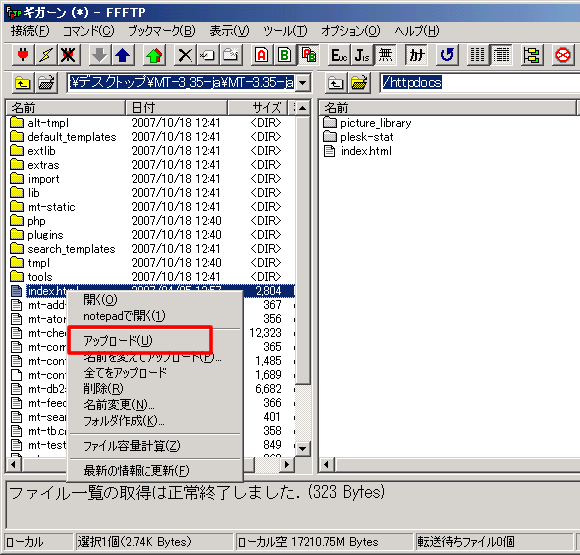Open remote folder change icon
Image resolution: width=580 pixels, height=555 pixels.
(x=359, y=83)
